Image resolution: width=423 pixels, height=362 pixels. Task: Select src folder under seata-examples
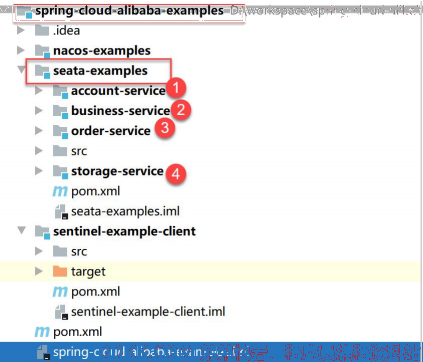79,151
